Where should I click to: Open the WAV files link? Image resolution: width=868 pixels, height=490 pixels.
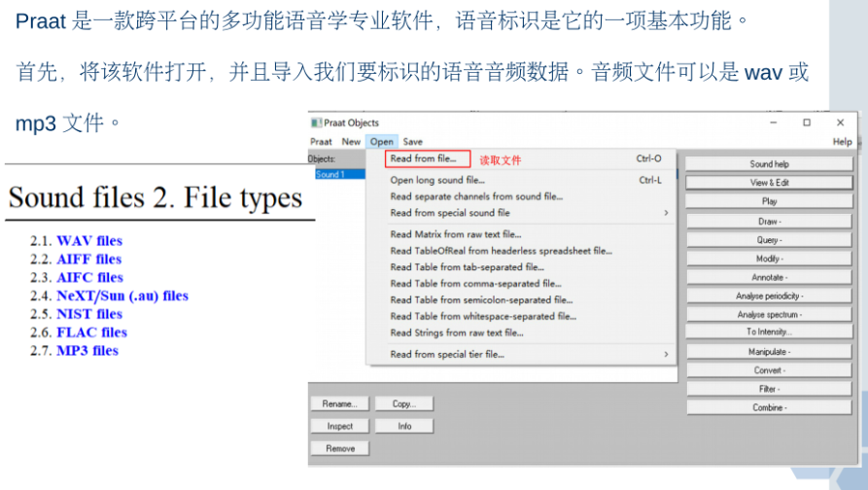[x=89, y=241]
